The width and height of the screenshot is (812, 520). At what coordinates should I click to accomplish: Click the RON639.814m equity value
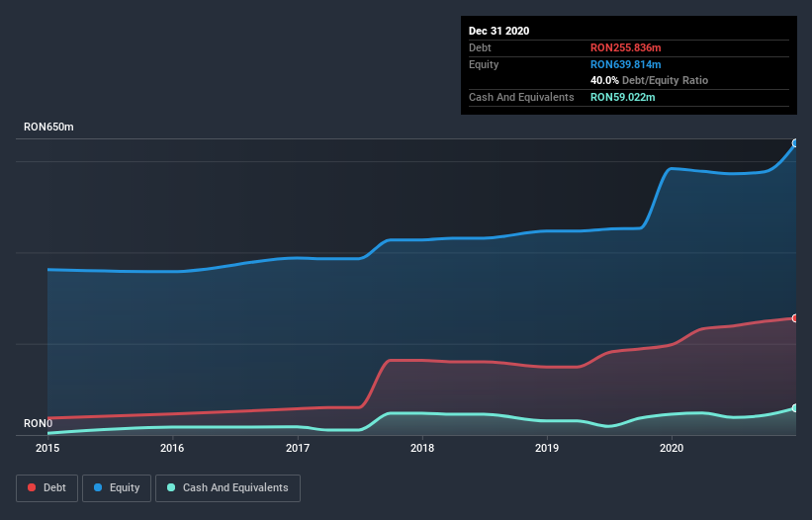626,64
